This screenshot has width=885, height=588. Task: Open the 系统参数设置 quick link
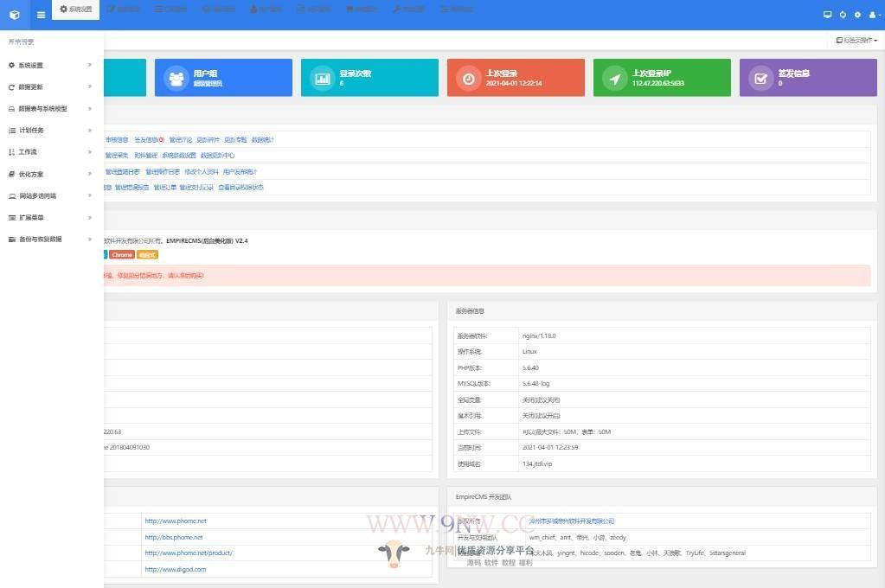pyautogui.click(x=179, y=156)
